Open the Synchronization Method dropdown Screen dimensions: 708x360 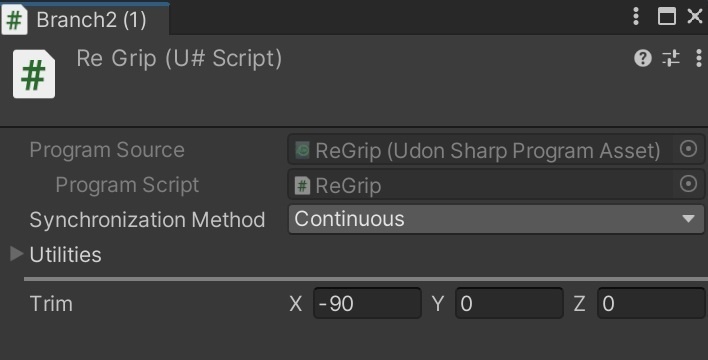(x=496, y=220)
